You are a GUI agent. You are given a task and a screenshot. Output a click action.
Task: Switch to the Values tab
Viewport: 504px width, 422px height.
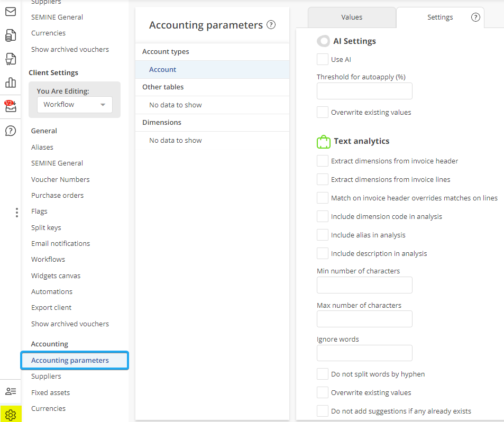point(352,17)
